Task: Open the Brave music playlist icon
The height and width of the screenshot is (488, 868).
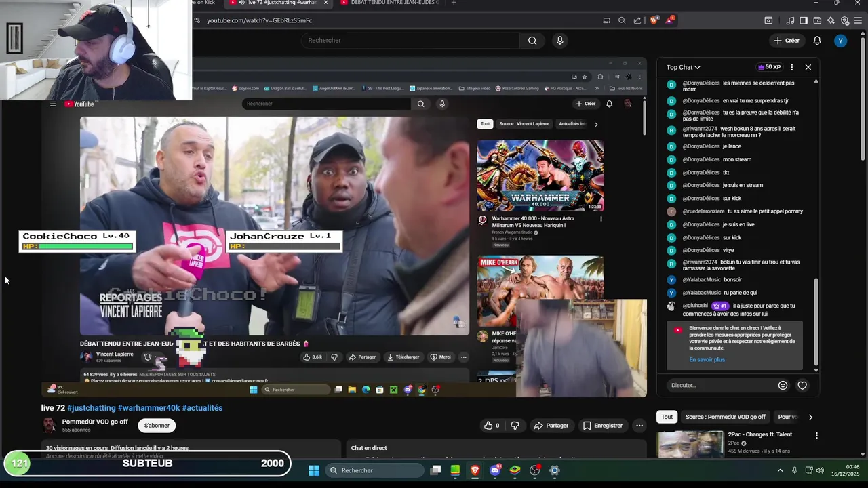Action: tap(789, 20)
